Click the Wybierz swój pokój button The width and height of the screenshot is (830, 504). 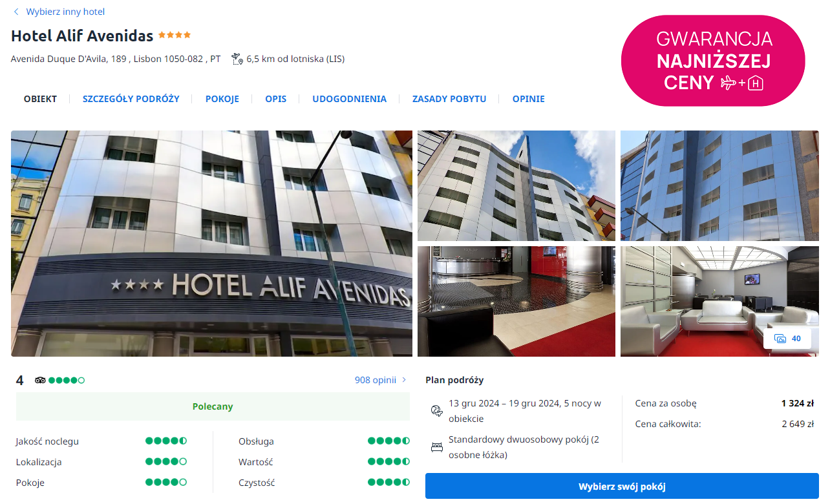coord(622,486)
